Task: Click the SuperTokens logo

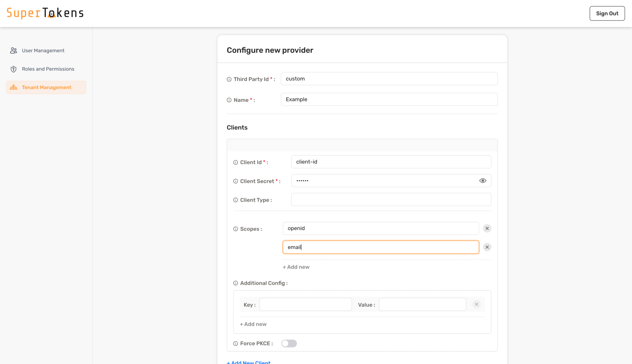Action: click(45, 13)
